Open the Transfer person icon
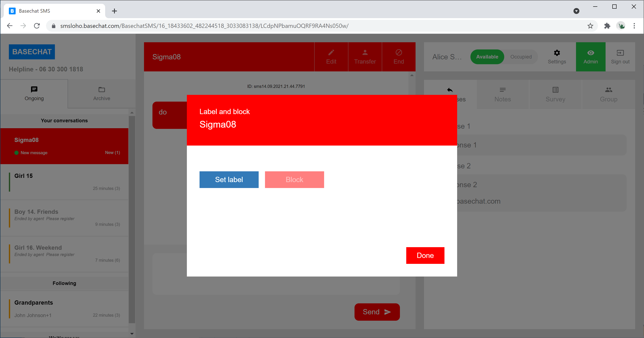This screenshot has width=644, height=338. coord(365,53)
